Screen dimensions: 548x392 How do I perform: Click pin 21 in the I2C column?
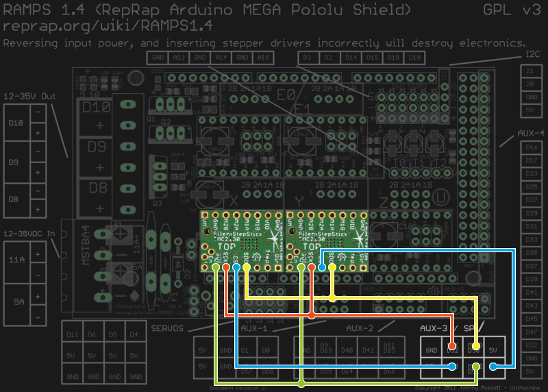point(530,71)
